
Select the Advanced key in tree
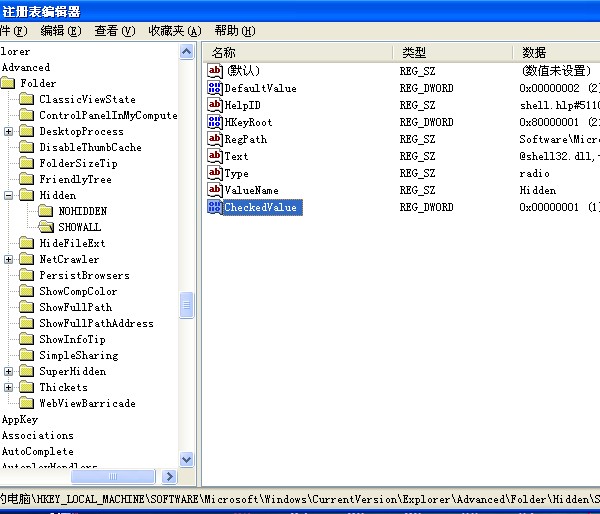(26, 67)
